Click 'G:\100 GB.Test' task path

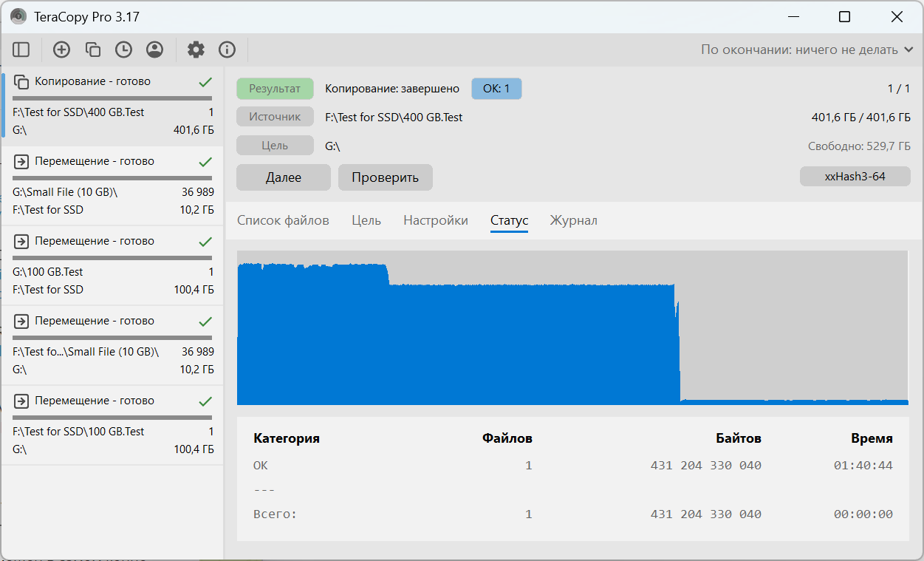(48, 272)
